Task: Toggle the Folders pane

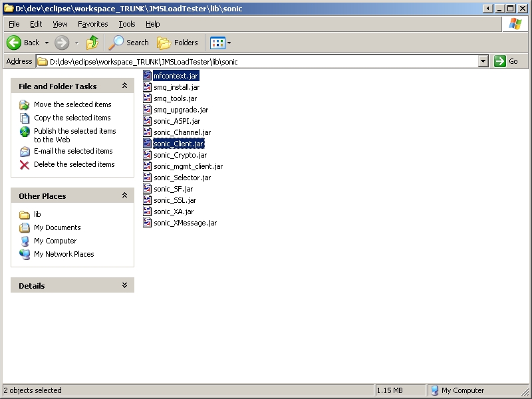Action: pos(178,43)
